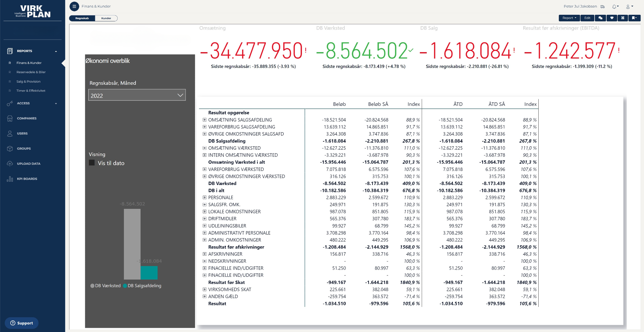
Task: Click the truck company icon beside the user name
Action: coord(602,7)
